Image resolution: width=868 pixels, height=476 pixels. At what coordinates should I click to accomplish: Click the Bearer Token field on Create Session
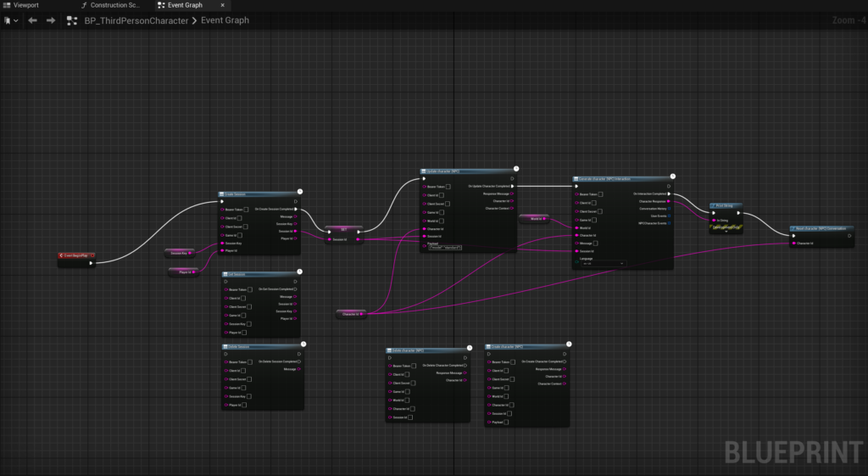click(x=246, y=210)
